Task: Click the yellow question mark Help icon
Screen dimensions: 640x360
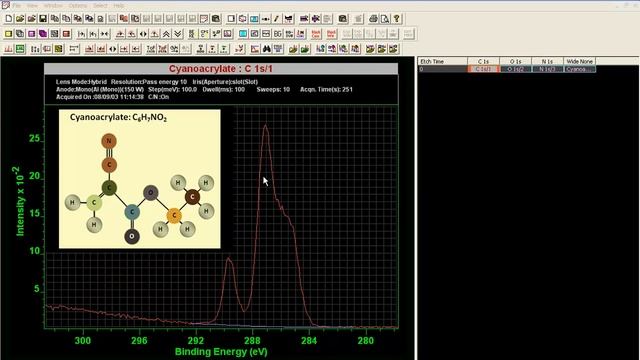Action: pos(396,18)
